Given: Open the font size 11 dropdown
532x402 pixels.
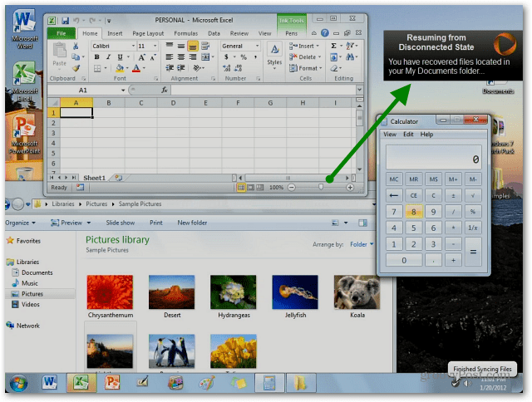Looking at the screenshot, I should 155,46.
